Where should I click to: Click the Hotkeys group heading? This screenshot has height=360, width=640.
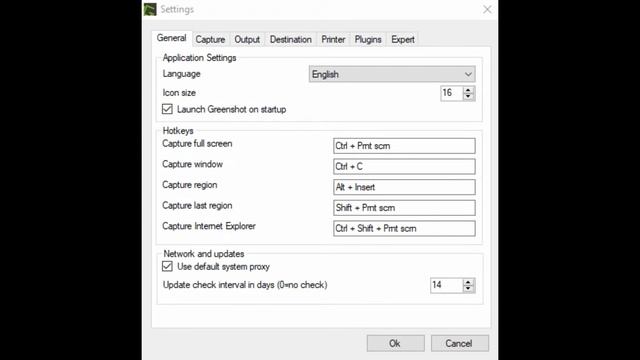tap(178, 131)
